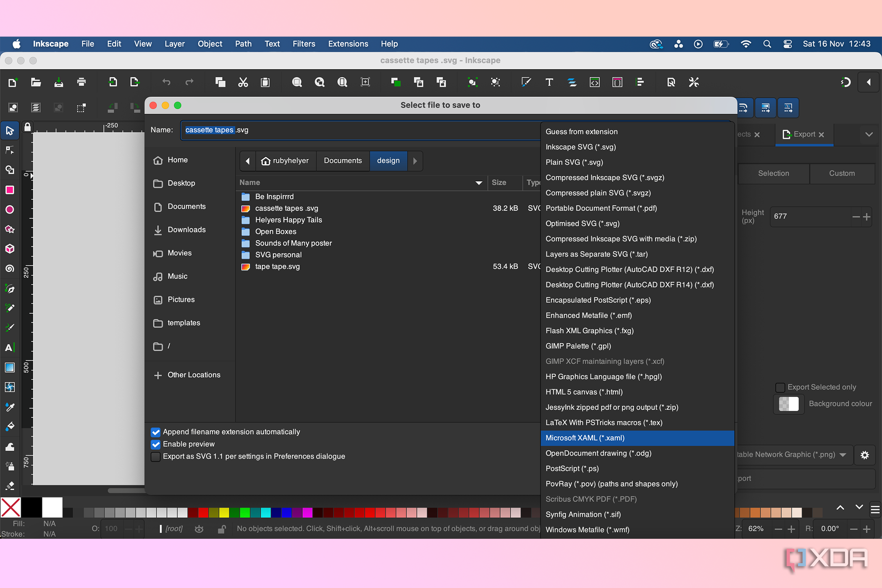The height and width of the screenshot is (588, 882).
Task: Select the Gradient tool
Action: click(x=10, y=367)
